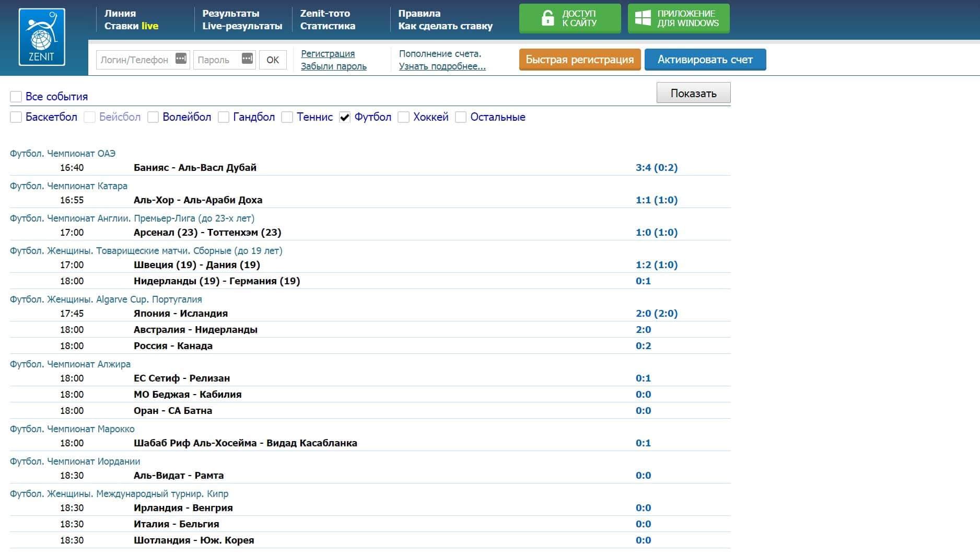Click the 'Доступ к сайту' button
This screenshot has height=554, width=980.
[570, 18]
